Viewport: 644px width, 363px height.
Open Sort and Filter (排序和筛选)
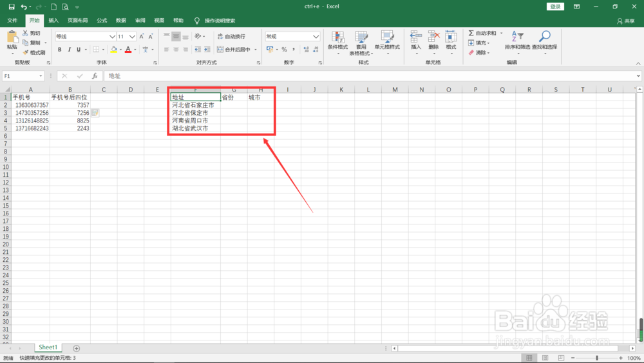[x=518, y=42]
